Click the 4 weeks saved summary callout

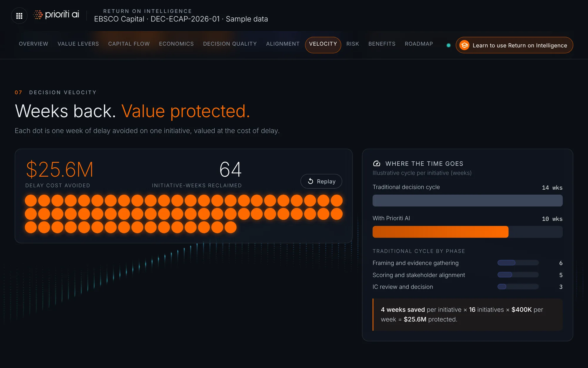467,314
